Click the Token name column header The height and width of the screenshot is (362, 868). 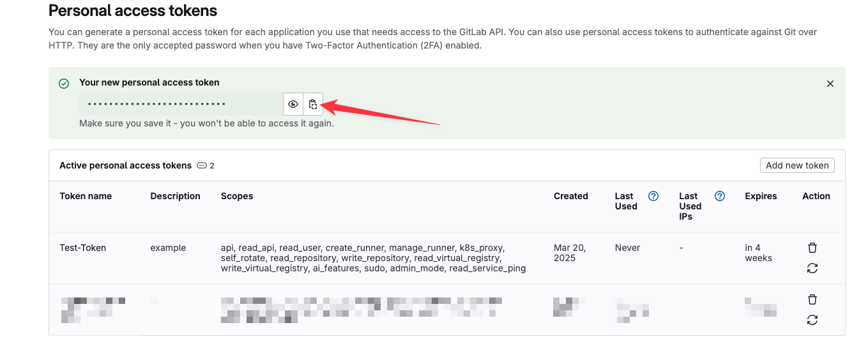(86, 196)
